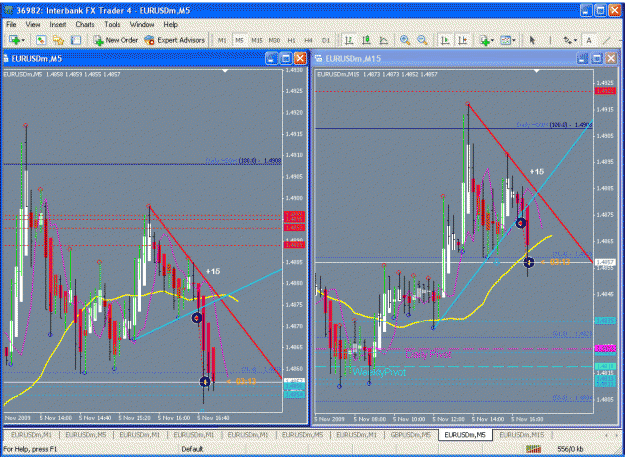Image resolution: width=625 pixels, height=457 pixels.
Task: Click the +15 label in the M5 chart
Action: (x=213, y=271)
